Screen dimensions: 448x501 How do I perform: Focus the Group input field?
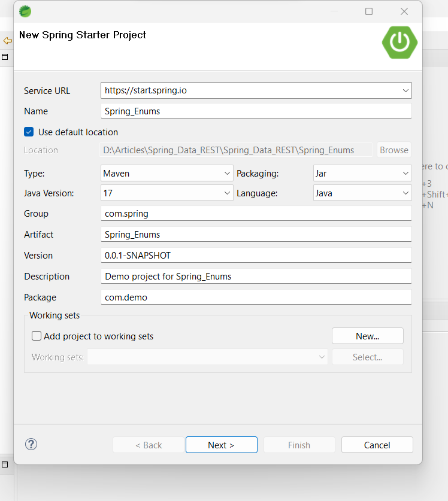point(256,214)
